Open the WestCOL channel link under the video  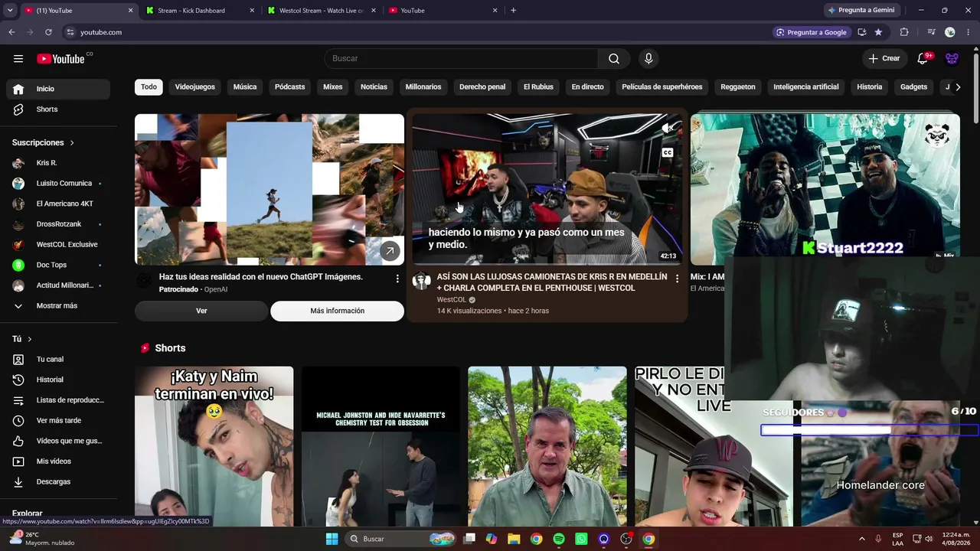[452, 300]
